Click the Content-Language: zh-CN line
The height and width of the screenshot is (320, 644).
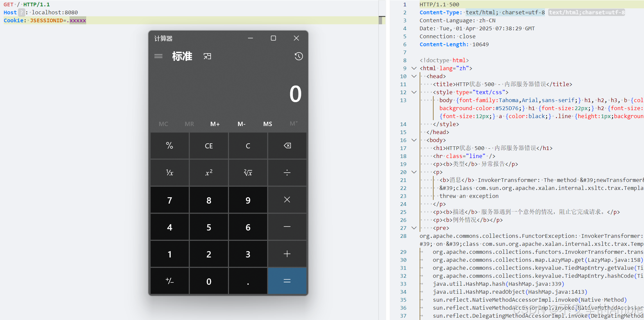458,20
